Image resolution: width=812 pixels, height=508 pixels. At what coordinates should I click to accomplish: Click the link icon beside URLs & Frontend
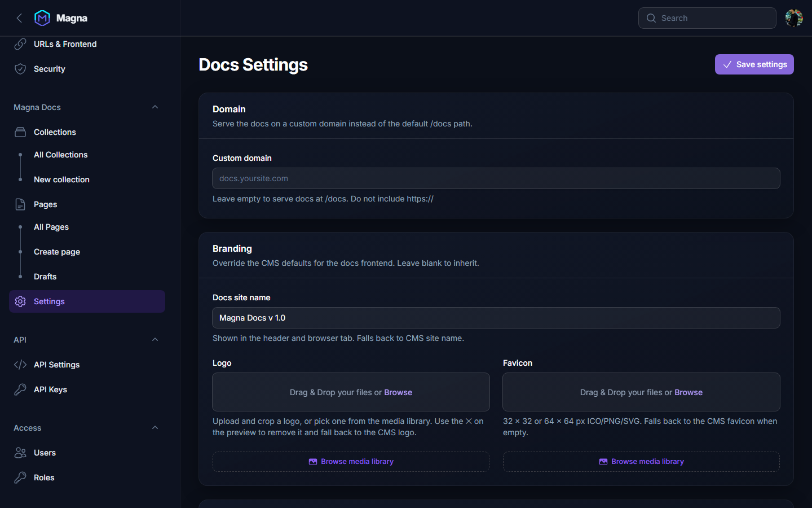[x=20, y=44]
